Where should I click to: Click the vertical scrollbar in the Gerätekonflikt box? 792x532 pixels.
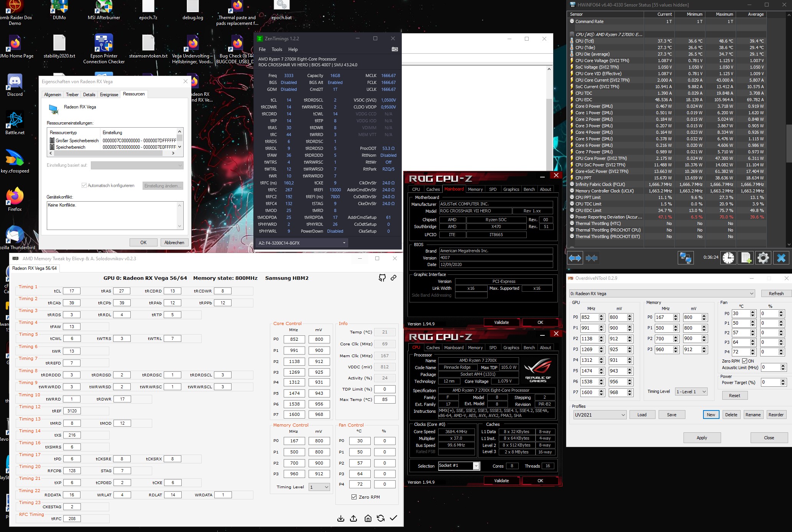click(x=179, y=216)
